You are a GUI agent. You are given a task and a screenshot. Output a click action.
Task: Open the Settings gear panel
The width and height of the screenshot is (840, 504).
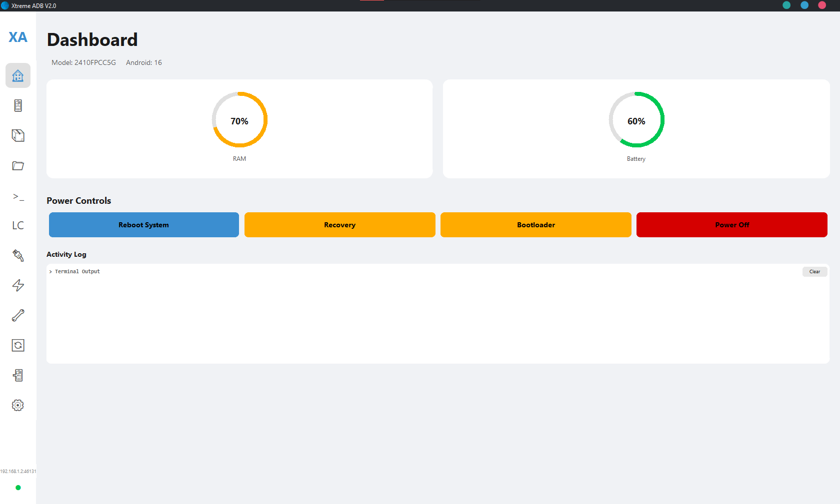pyautogui.click(x=17, y=405)
